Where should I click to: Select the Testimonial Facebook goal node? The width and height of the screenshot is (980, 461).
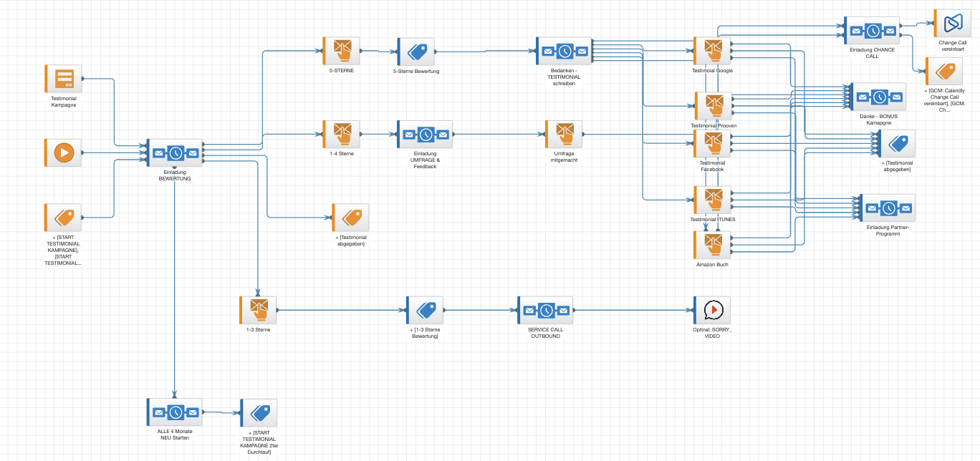(712, 144)
